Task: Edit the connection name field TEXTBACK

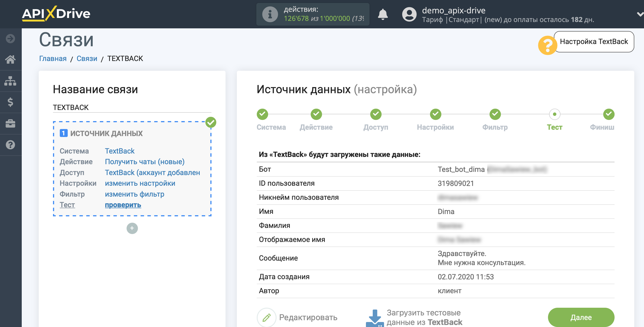Action: click(132, 107)
